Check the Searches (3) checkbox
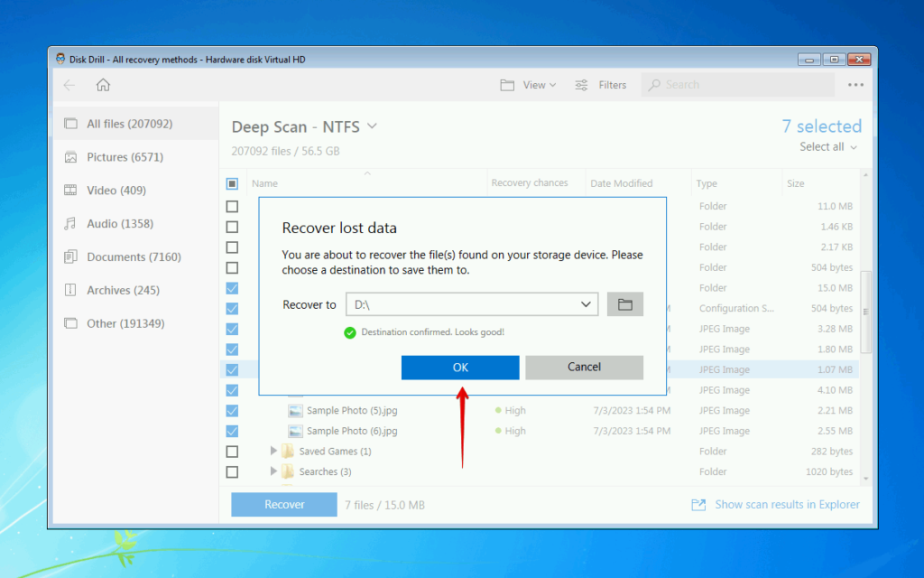924x578 pixels. [232, 471]
